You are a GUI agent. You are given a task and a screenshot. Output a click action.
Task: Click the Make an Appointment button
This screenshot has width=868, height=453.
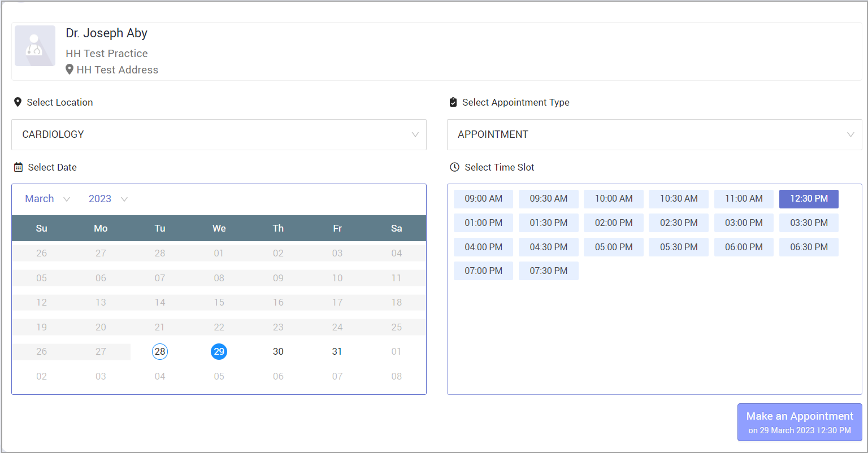799,422
